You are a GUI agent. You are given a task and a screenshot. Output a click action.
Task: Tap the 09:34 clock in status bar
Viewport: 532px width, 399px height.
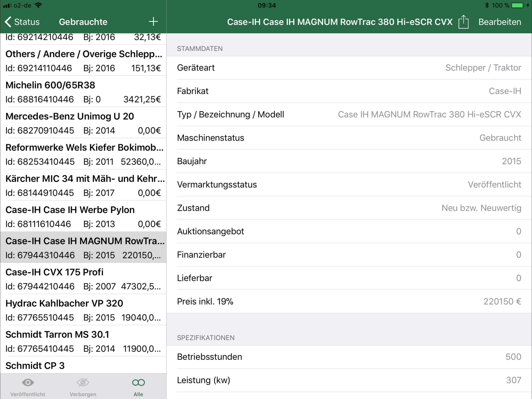coord(267,5)
